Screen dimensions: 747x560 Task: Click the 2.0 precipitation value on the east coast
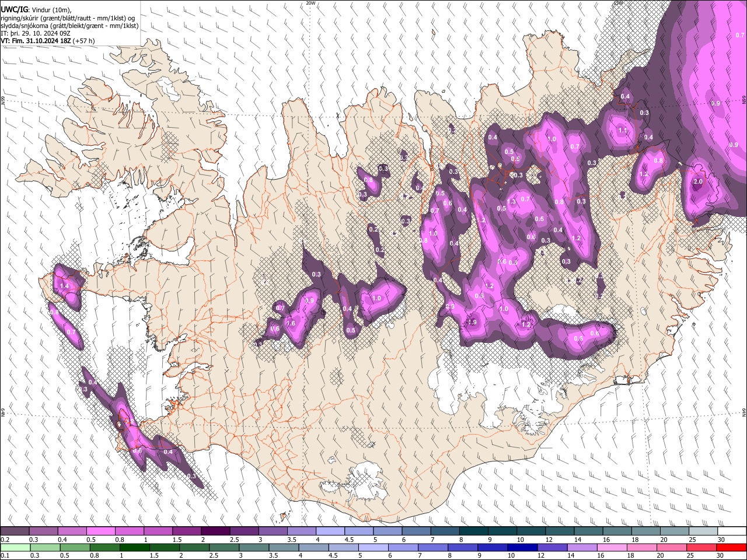pyautogui.click(x=698, y=181)
